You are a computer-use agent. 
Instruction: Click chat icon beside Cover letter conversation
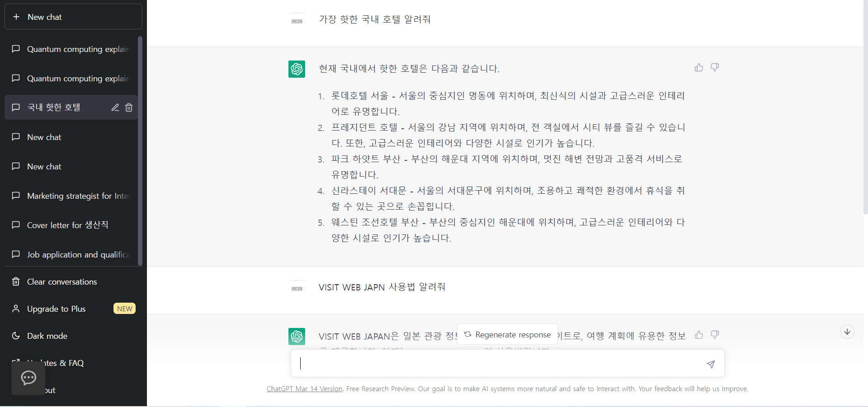[16, 225]
